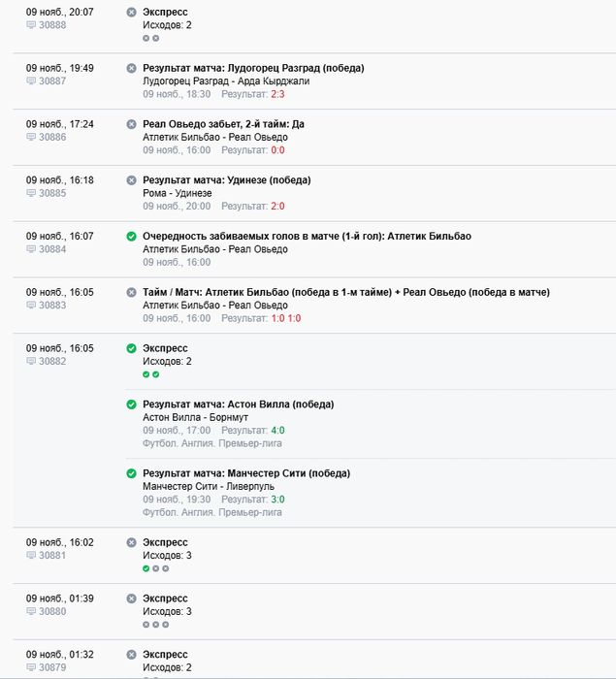The height and width of the screenshot is (679, 616).
Task: Click the lost status icon for Лудогорец Разград bet
Action: 131,68
